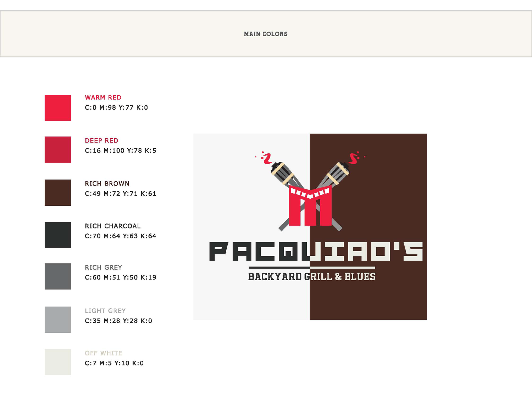Screen dimensions: 532x414
Task: Click the Rich Grey color swatch
Action: pos(58,276)
